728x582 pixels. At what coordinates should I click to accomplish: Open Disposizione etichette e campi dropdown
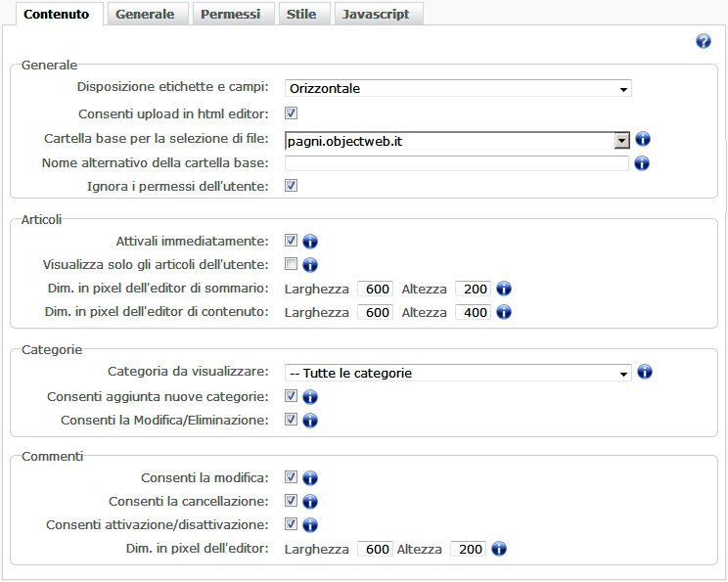click(x=458, y=88)
